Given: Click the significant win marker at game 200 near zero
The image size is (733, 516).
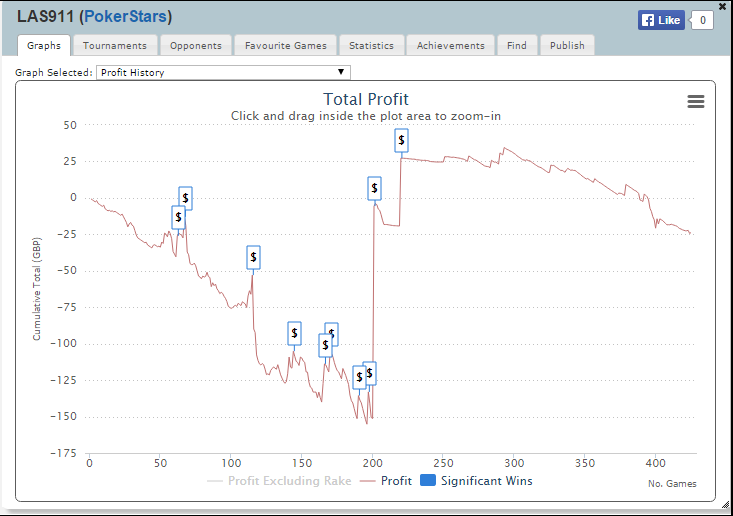Looking at the screenshot, I should tap(374, 188).
